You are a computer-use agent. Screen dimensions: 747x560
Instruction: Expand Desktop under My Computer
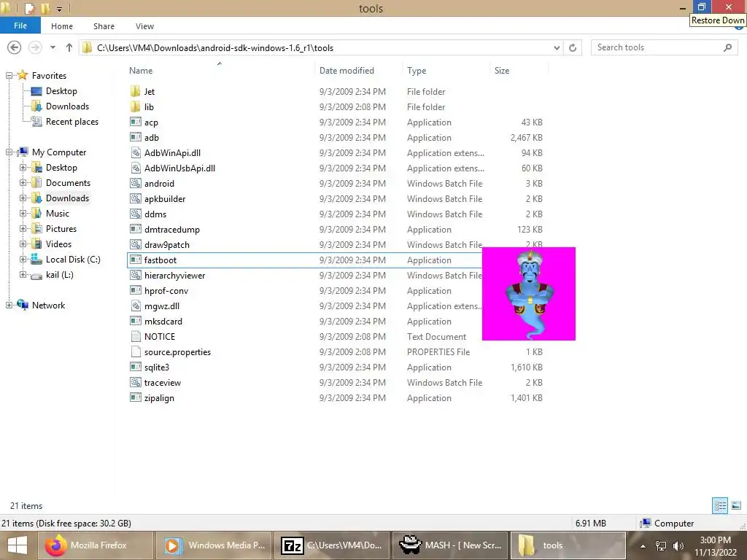[23, 167]
